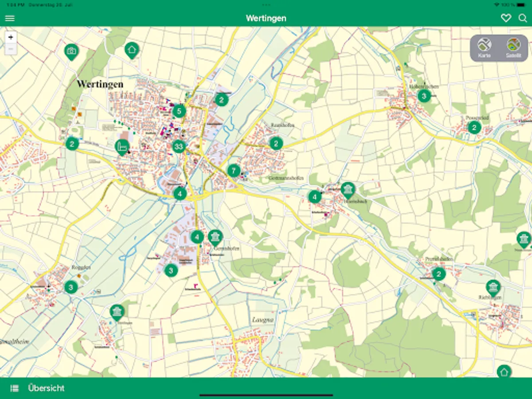Open the 4 cluster beside Hirschbach
The width and height of the screenshot is (532, 399).
315,196
